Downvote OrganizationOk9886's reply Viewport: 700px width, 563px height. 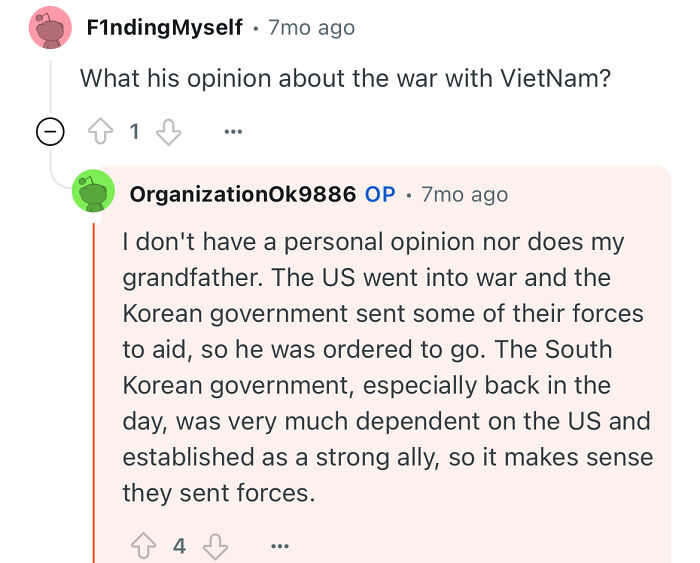point(215,546)
